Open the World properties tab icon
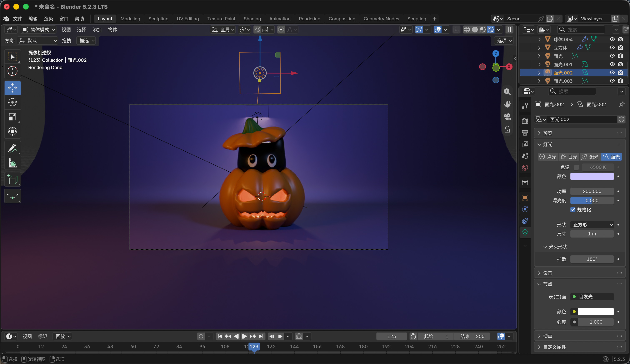The width and height of the screenshot is (630, 364). coord(525,167)
